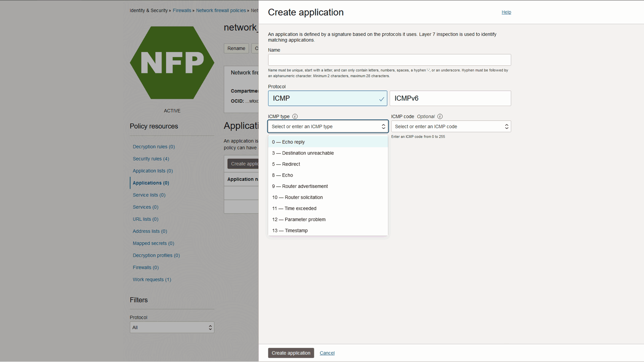Click the Create application button
This screenshot has width=644, height=362.
[x=291, y=353]
